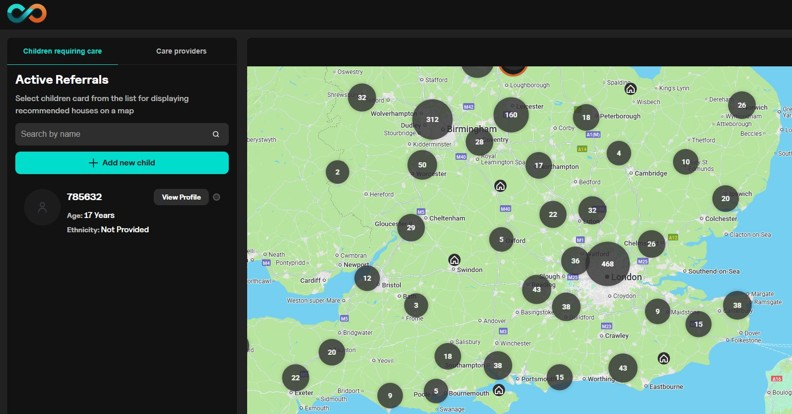The width and height of the screenshot is (792, 414).
Task: Open the Children requiring care tab
Action: pos(63,51)
